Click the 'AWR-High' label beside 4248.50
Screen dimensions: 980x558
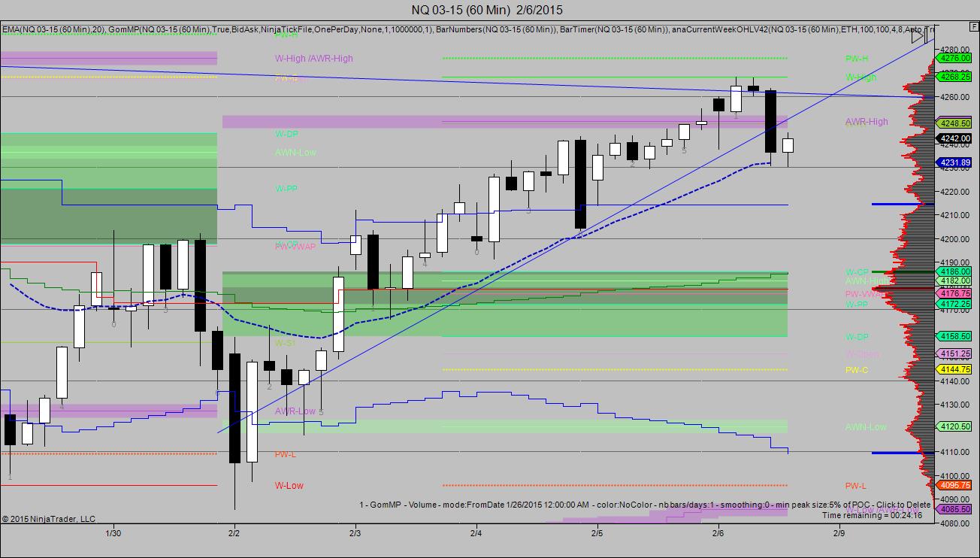pos(867,122)
